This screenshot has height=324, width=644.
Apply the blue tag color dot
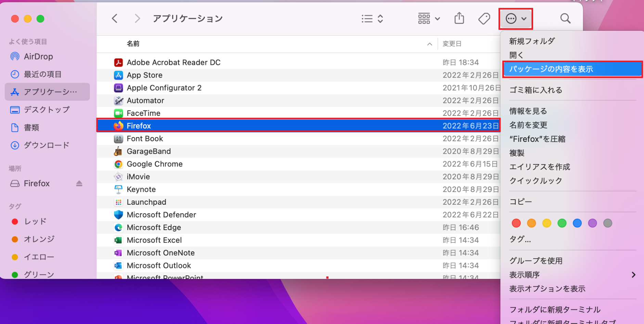577,223
